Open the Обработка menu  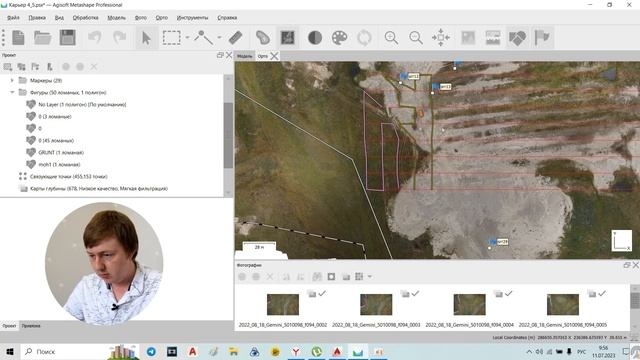click(85, 18)
